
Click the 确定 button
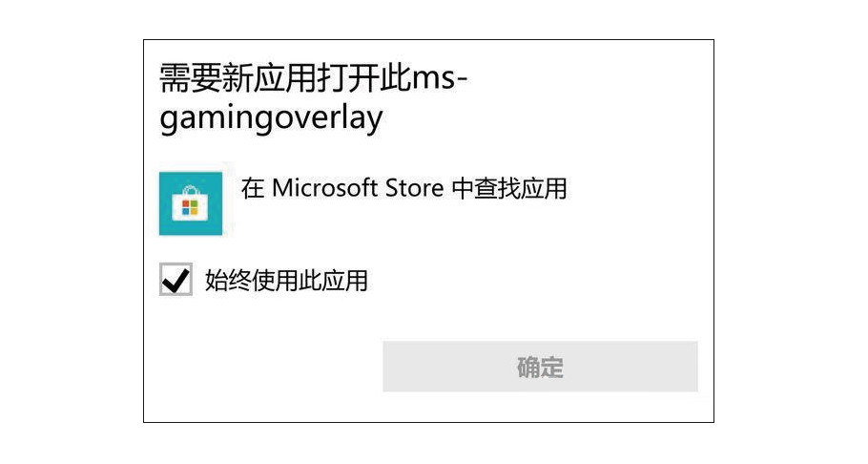click(540, 367)
